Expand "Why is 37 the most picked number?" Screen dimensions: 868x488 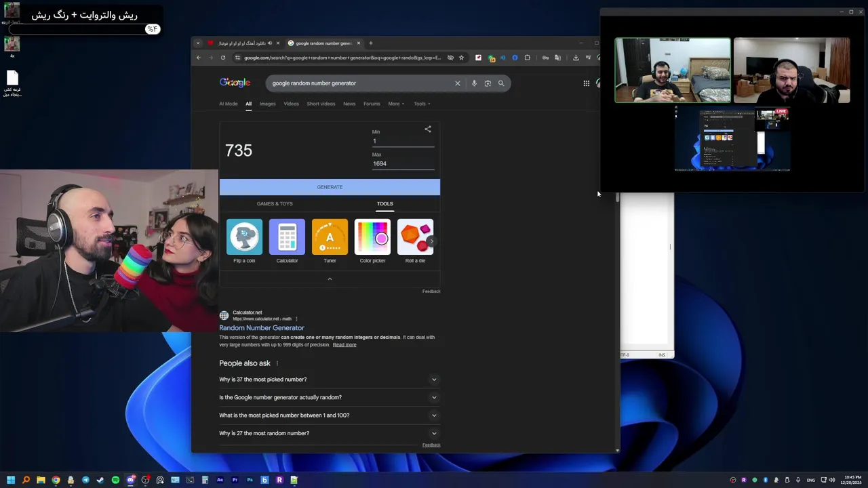point(329,380)
